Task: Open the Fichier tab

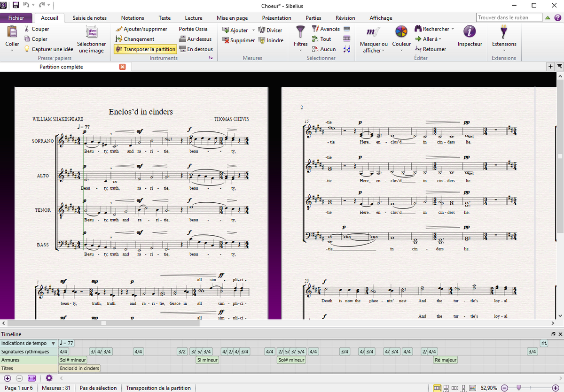Action: (x=16, y=18)
